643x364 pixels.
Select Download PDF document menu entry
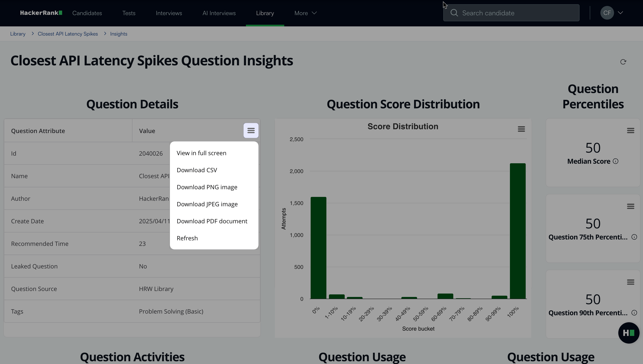212,221
